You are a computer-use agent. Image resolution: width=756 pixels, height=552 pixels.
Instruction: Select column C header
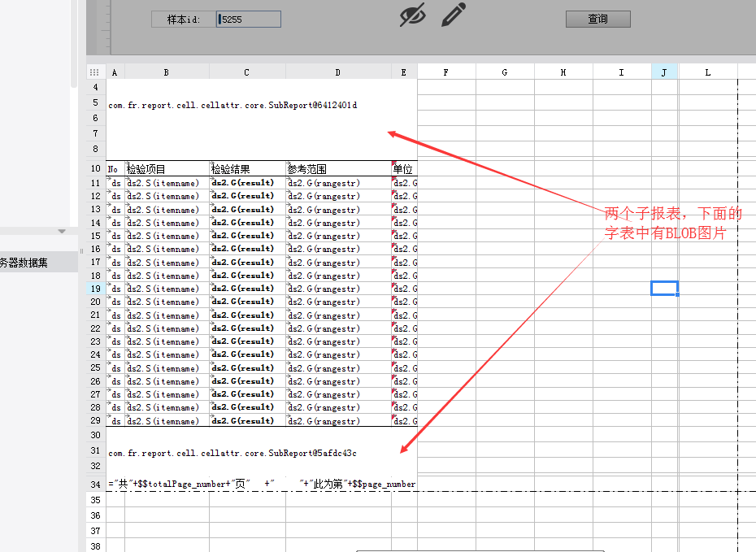pos(247,72)
